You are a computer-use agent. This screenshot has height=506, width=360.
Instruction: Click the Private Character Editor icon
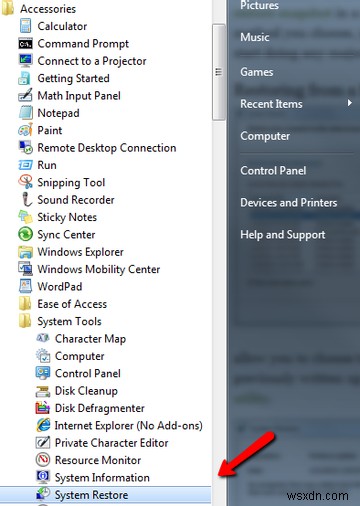click(43, 443)
